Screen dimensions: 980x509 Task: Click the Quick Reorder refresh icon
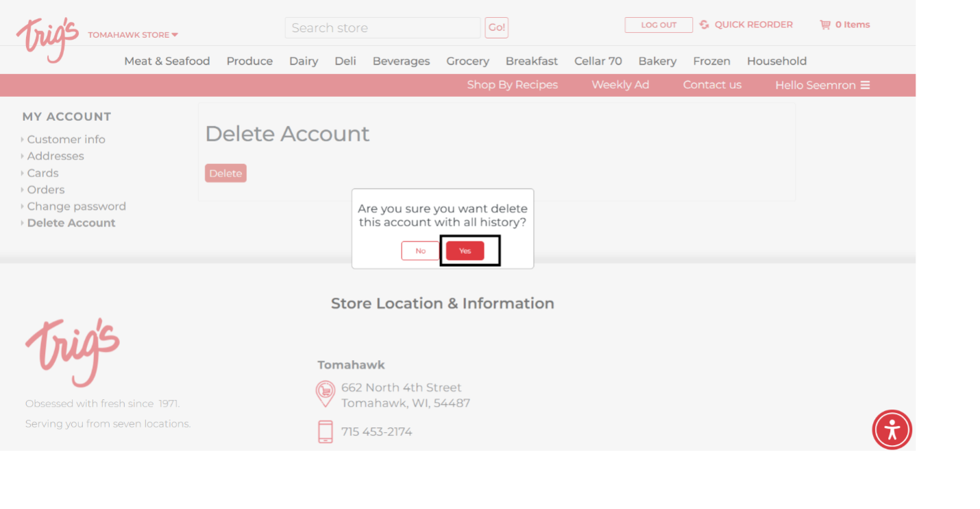tap(705, 25)
